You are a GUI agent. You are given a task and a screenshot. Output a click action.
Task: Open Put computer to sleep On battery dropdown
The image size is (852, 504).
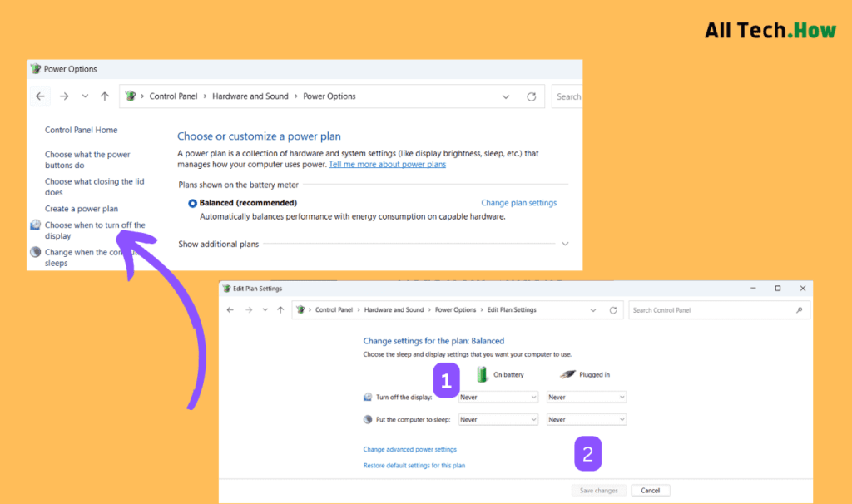click(498, 419)
